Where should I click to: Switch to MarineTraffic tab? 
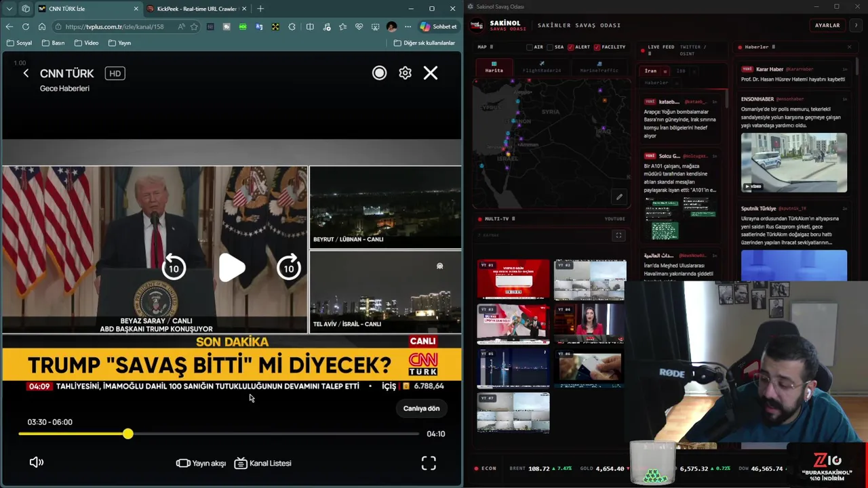click(x=599, y=68)
